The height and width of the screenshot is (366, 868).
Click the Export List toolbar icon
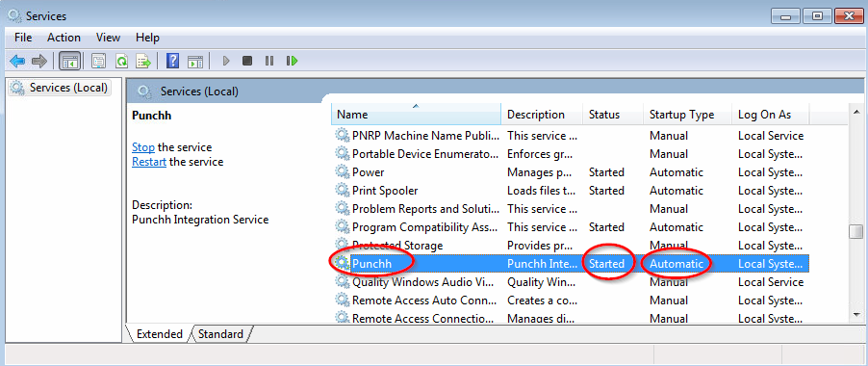(144, 61)
